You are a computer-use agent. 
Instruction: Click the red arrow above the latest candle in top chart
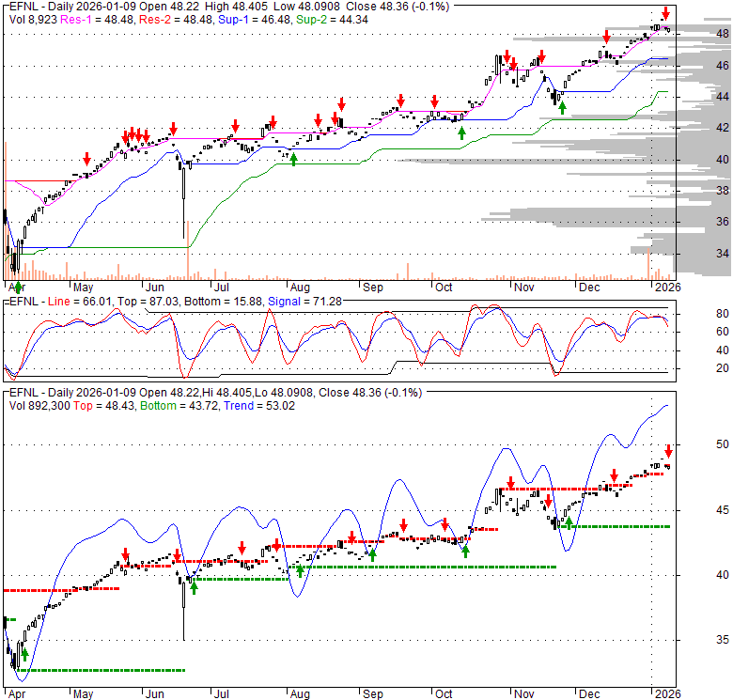665,13
